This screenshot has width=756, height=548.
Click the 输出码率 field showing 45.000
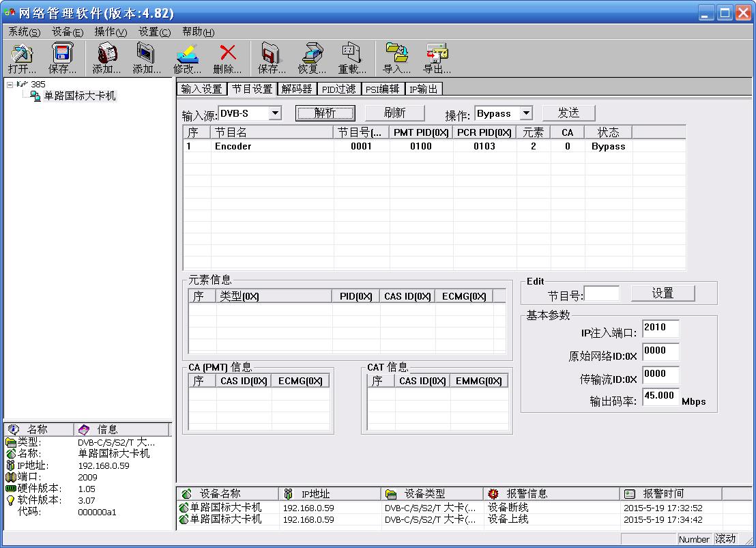[x=660, y=396]
